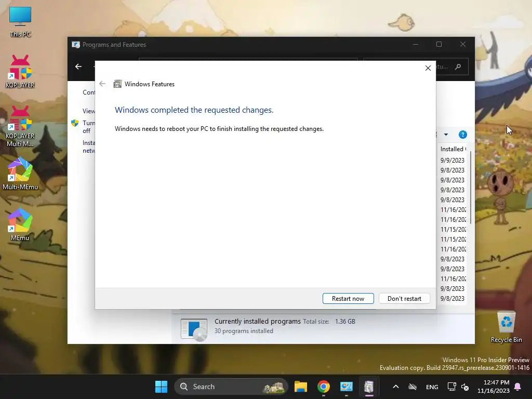Close the Windows Features dialog
The image size is (532, 399).
point(428,68)
